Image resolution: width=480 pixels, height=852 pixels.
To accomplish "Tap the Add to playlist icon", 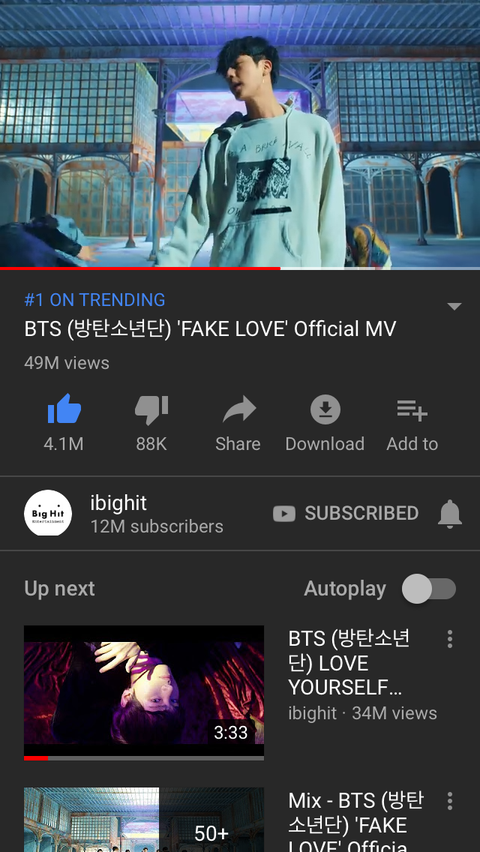I will [x=412, y=410].
